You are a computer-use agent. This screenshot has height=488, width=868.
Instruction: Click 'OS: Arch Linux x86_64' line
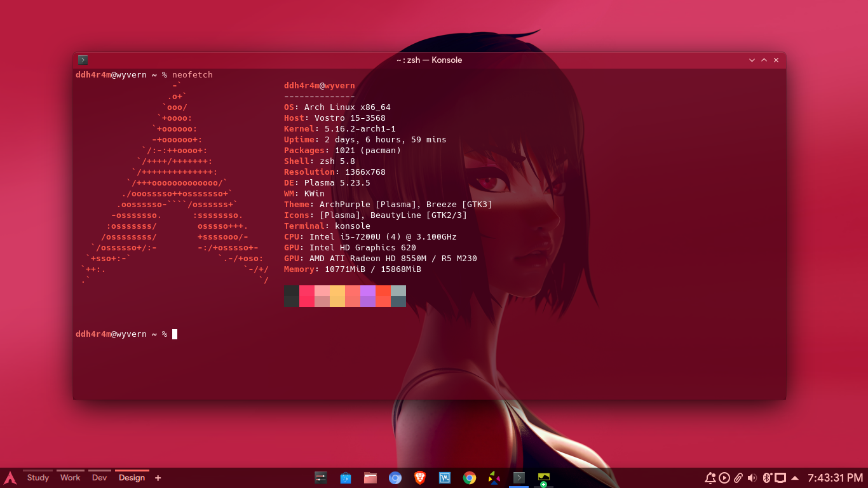pos(337,107)
